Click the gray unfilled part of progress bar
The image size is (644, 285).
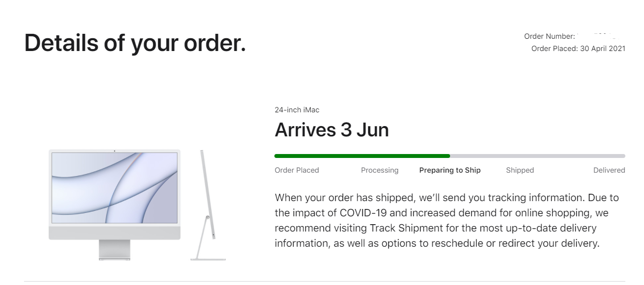(537, 156)
